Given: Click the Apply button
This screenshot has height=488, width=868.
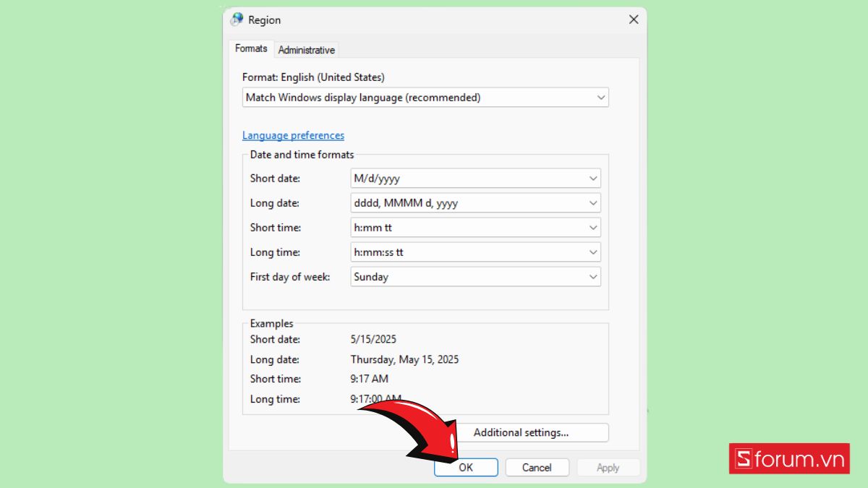Looking at the screenshot, I should 608,468.
